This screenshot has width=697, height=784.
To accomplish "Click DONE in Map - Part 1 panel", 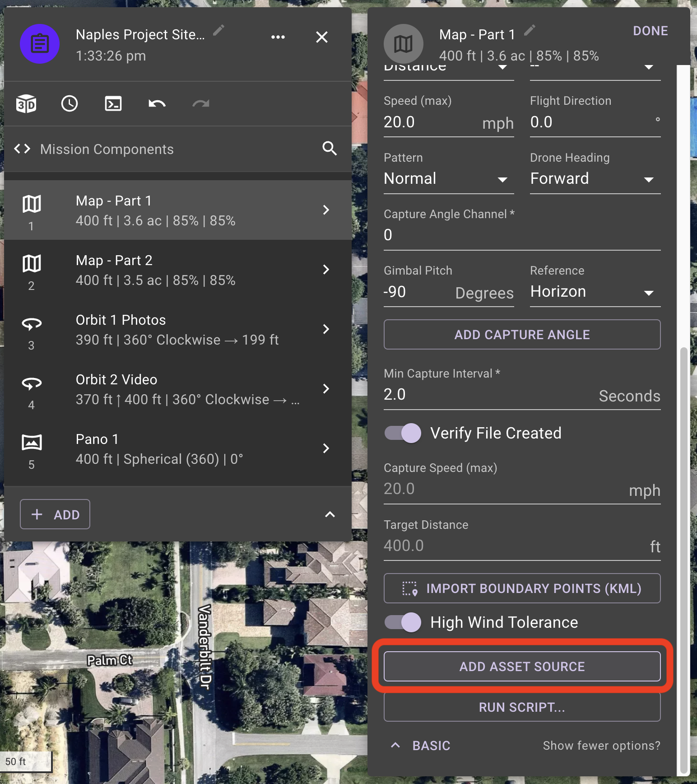I will [650, 31].
